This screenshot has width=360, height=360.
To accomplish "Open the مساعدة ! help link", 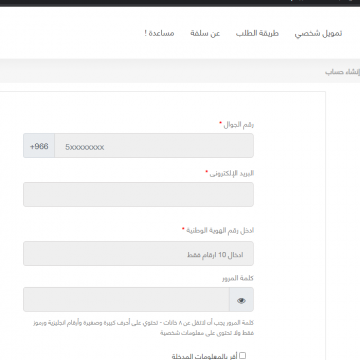I will 159,33.
